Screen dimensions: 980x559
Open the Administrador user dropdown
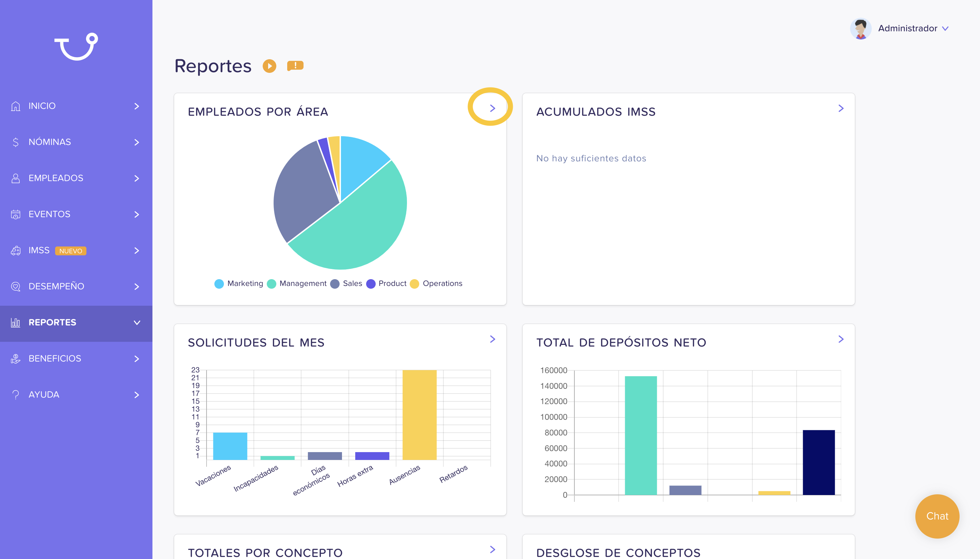pyautogui.click(x=899, y=28)
